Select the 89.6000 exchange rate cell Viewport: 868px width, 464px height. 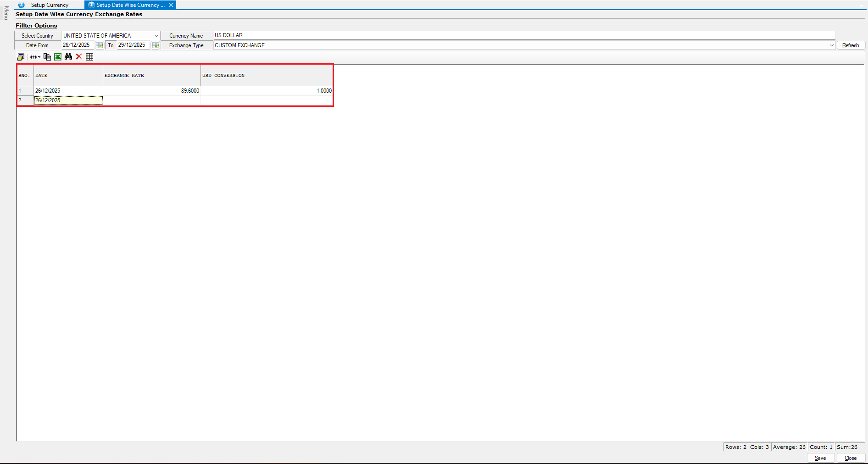[x=152, y=91]
